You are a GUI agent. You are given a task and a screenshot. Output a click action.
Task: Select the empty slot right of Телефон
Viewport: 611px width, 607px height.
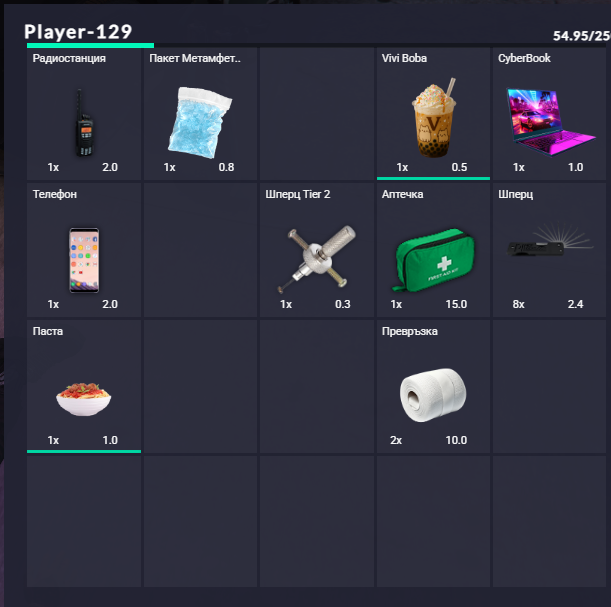click(200, 250)
